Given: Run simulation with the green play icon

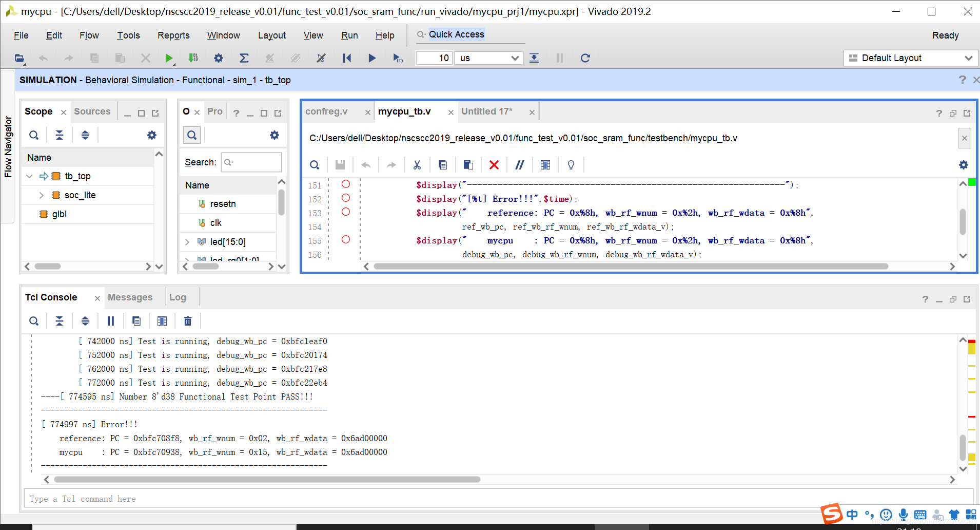Looking at the screenshot, I should click(x=168, y=58).
